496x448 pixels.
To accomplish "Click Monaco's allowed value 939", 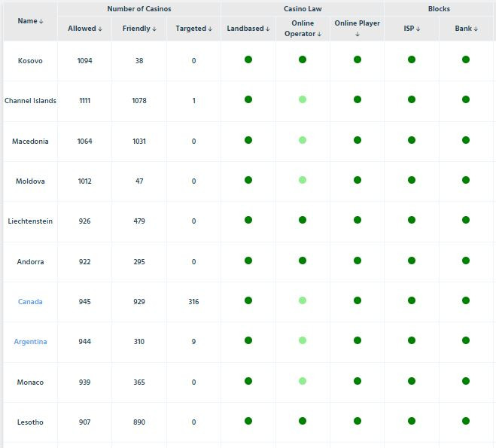I will [x=85, y=382].
